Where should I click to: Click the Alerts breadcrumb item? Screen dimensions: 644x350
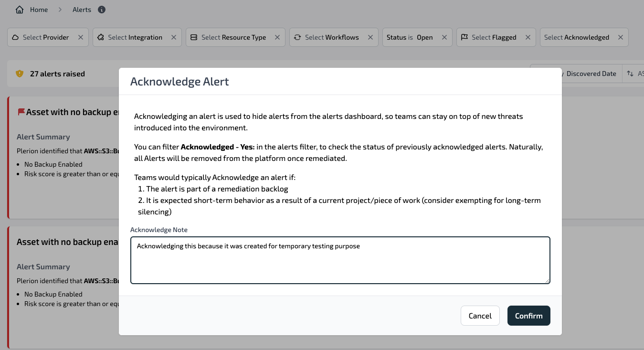[82, 10]
